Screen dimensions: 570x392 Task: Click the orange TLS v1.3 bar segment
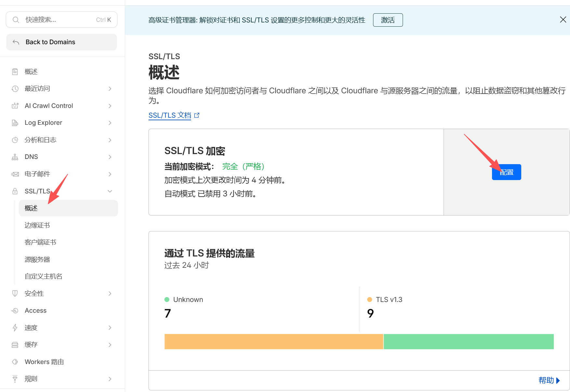tap(274, 342)
